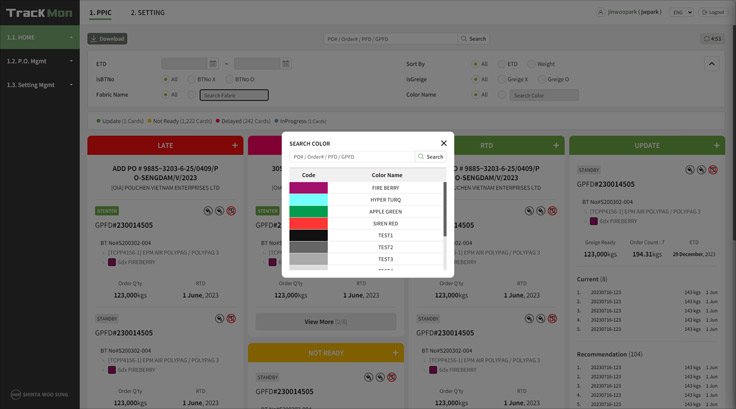The image size is (736, 409).
Task: Click plus icon on LATE column header
Action: [x=235, y=145]
